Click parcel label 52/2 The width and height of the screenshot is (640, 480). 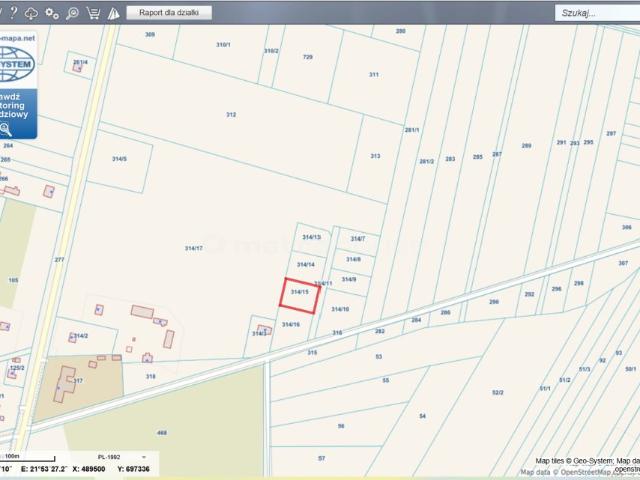click(498, 393)
